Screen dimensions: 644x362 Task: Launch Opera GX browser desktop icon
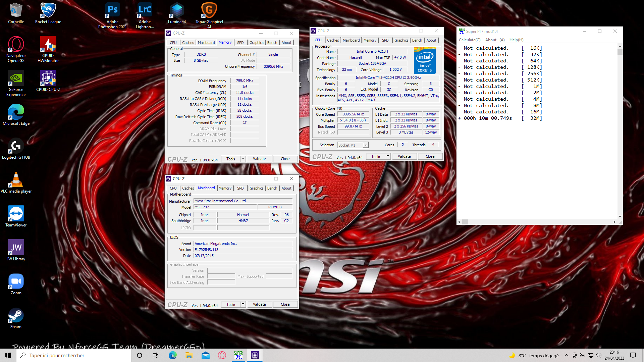point(16,50)
